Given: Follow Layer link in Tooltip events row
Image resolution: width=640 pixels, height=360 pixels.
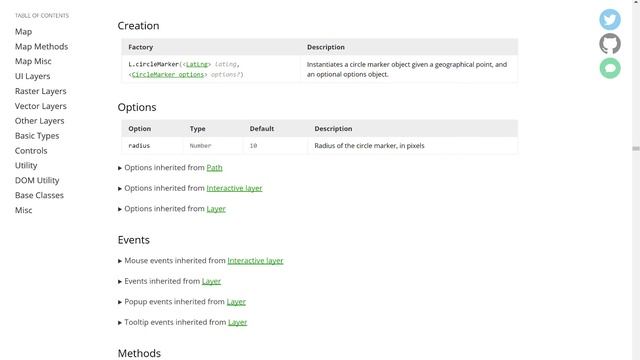Looking at the screenshot, I should tap(238, 322).
